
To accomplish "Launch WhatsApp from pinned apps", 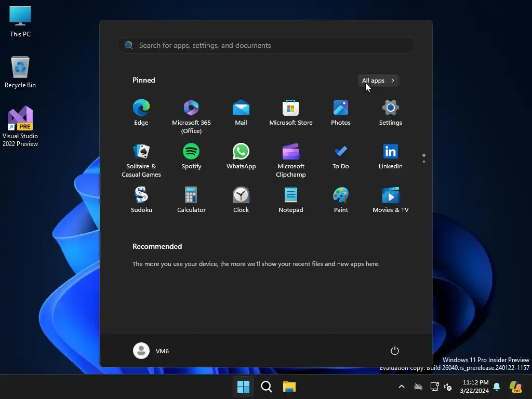I will pos(241,156).
